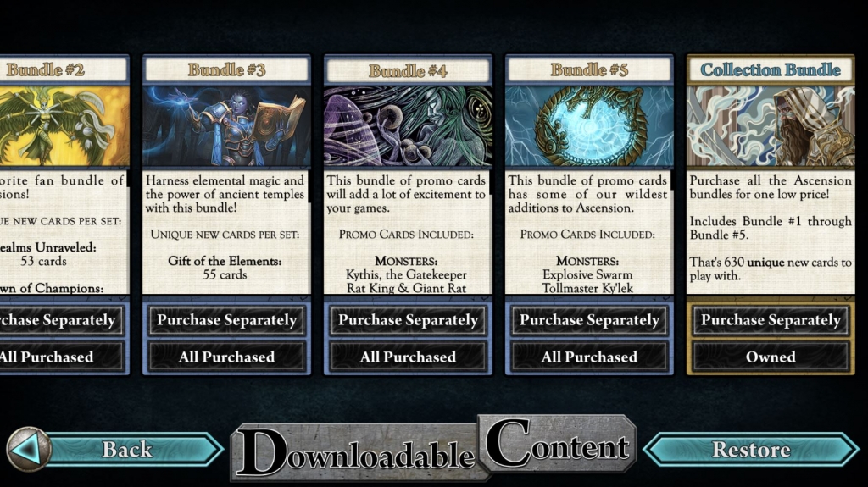Purchase Bundle #4 cards separately
The height and width of the screenshot is (487, 868).
pyautogui.click(x=408, y=320)
